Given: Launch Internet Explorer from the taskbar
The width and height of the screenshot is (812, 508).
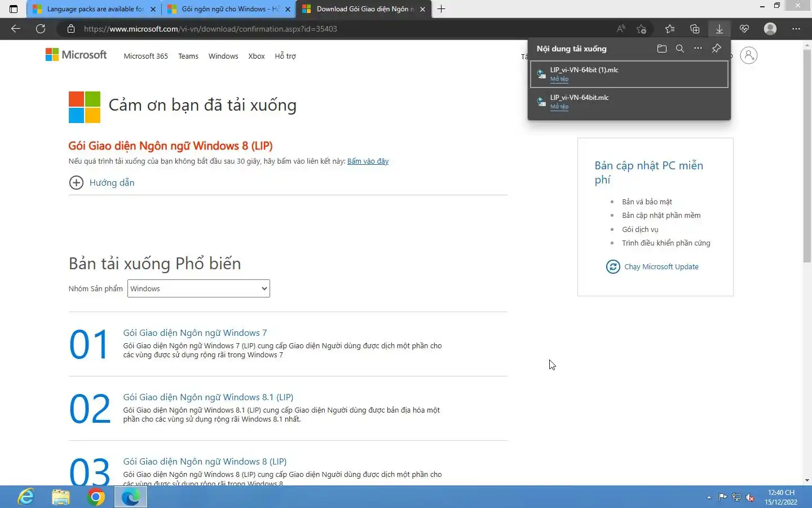Looking at the screenshot, I should point(26,497).
